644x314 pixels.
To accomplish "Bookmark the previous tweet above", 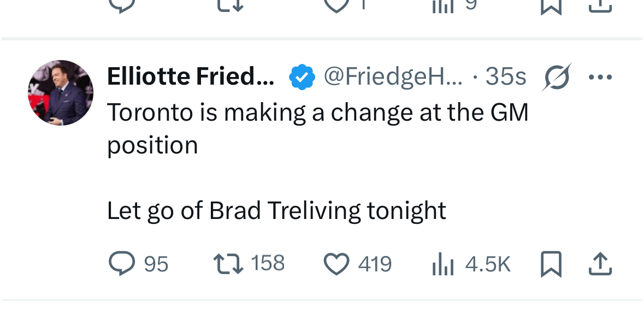I will click(x=551, y=5).
